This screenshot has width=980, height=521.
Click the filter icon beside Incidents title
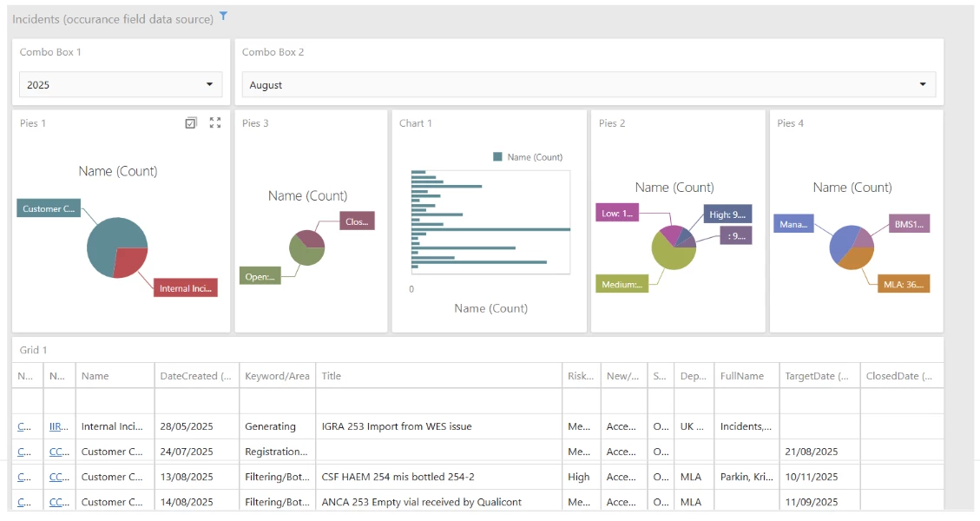(223, 16)
